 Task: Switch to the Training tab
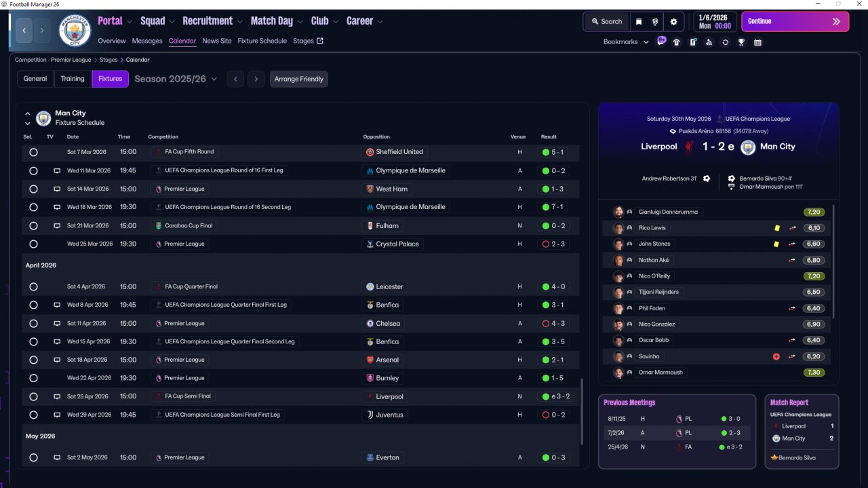(x=73, y=79)
